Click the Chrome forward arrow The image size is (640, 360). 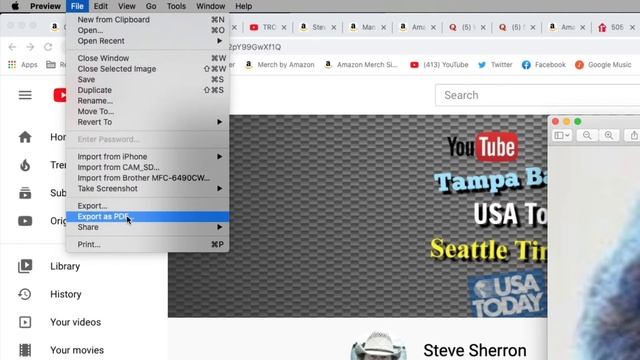(x=30, y=47)
